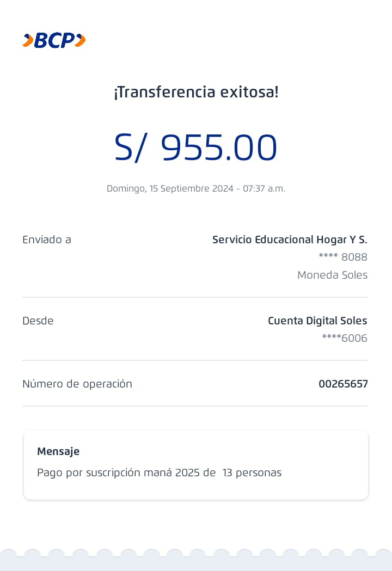Image resolution: width=392 pixels, height=571 pixels.
Task: Click the left orange chevron in the logo
Action: 27,40
